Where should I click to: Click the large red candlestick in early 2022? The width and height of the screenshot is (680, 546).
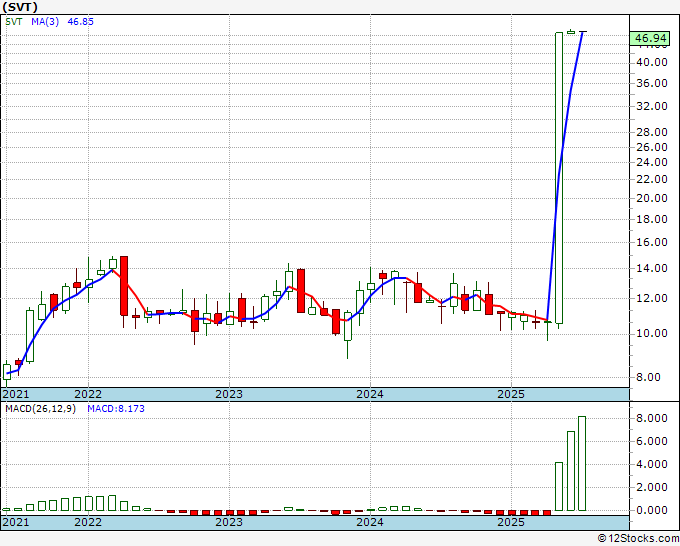click(124, 286)
